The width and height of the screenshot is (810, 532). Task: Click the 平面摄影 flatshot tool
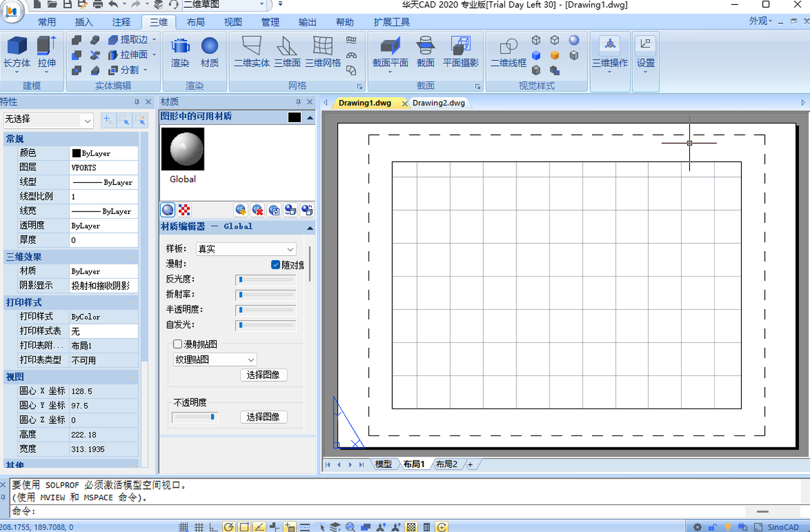(460, 52)
